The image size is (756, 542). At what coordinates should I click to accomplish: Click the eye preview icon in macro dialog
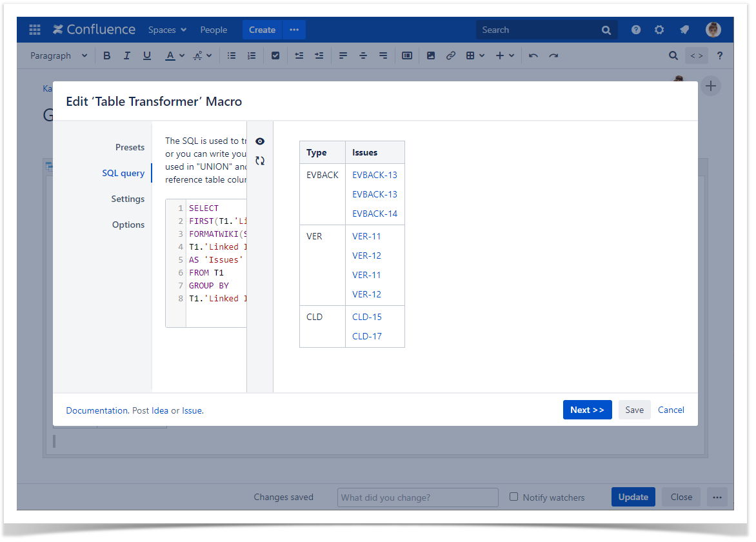(260, 141)
